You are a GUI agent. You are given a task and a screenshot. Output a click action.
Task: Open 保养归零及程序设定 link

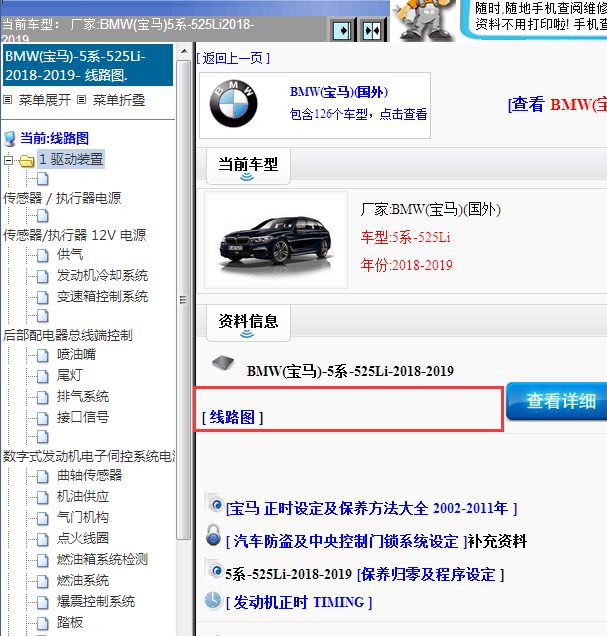[431, 575]
